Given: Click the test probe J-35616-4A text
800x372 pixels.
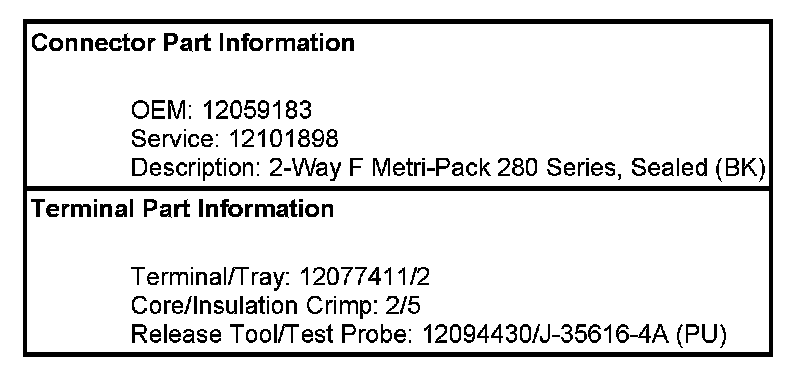Looking at the screenshot, I should click(x=602, y=335).
